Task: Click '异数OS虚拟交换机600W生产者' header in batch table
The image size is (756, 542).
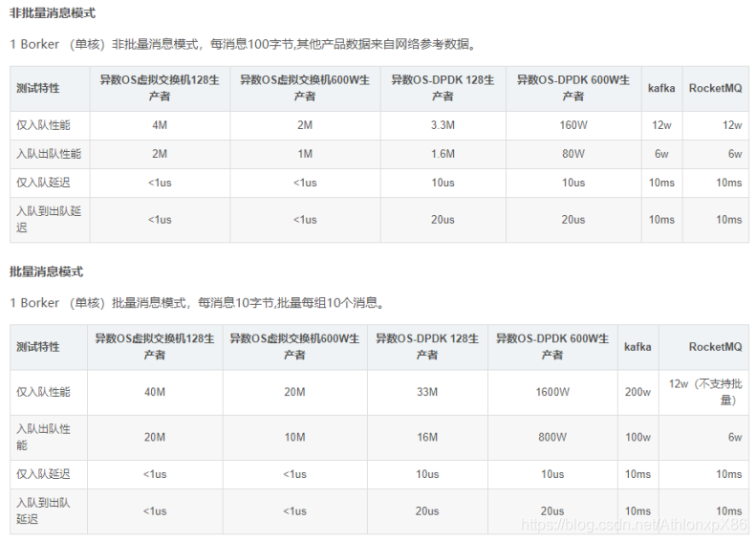Action: pyautogui.click(x=294, y=347)
